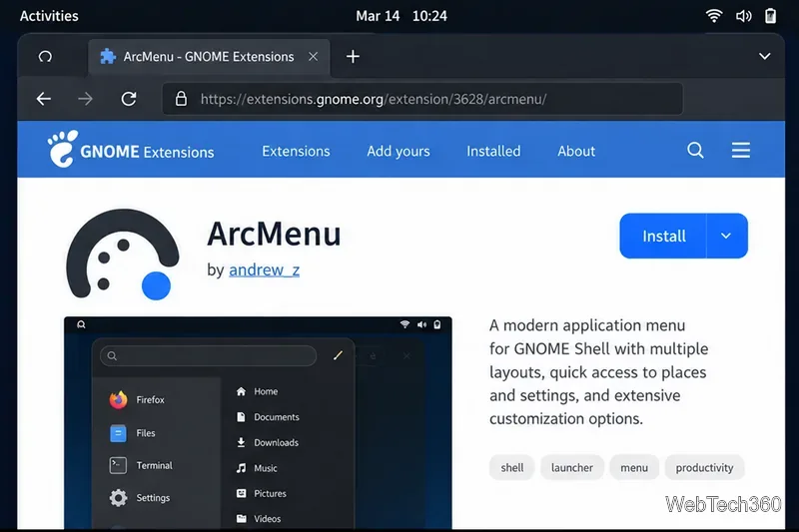Reload the page

pyautogui.click(x=129, y=99)
